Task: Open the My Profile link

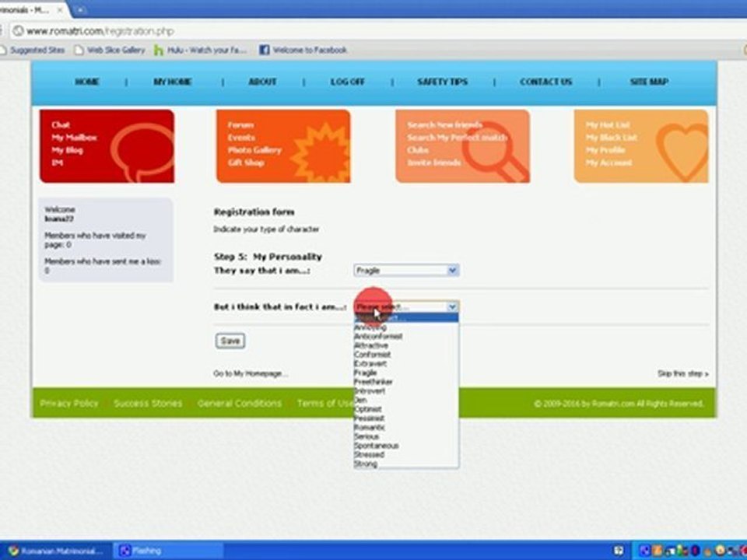Action: (605, 150)
